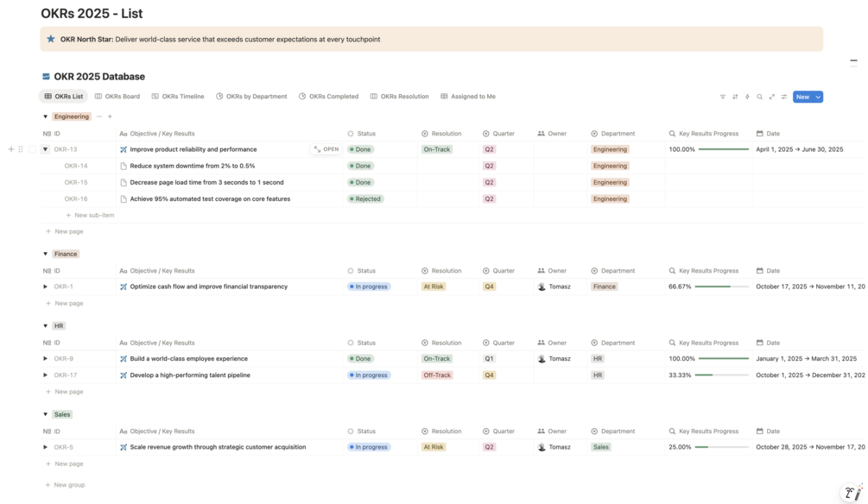868x504 pixels.
Task: Expand the OKR-17 row toggle
Action: point(46,375)
